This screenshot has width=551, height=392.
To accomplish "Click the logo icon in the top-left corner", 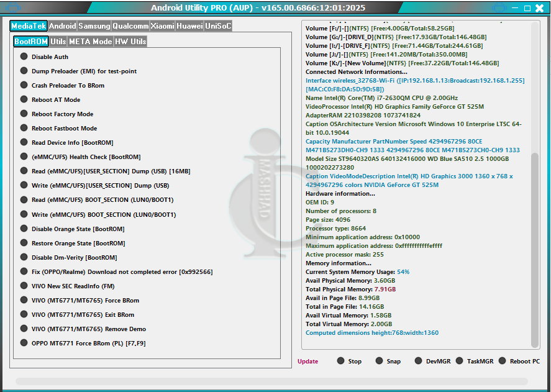I will click(x=13, y=8).
